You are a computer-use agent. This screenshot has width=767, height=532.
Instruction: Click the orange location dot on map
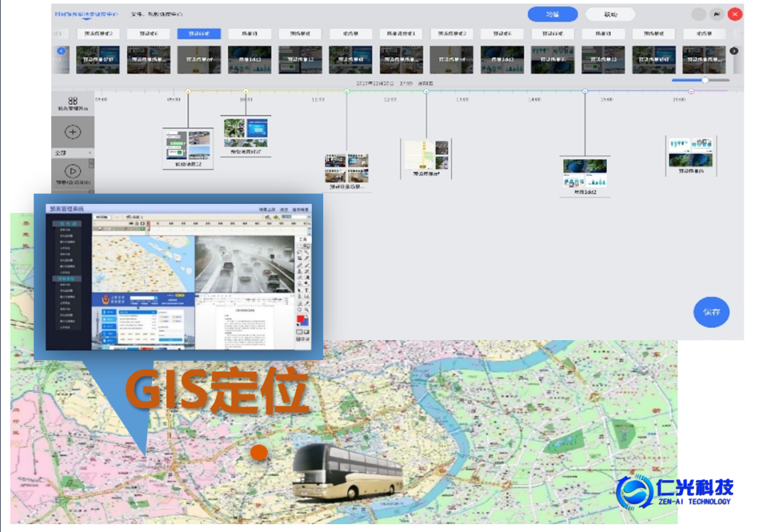260,452
